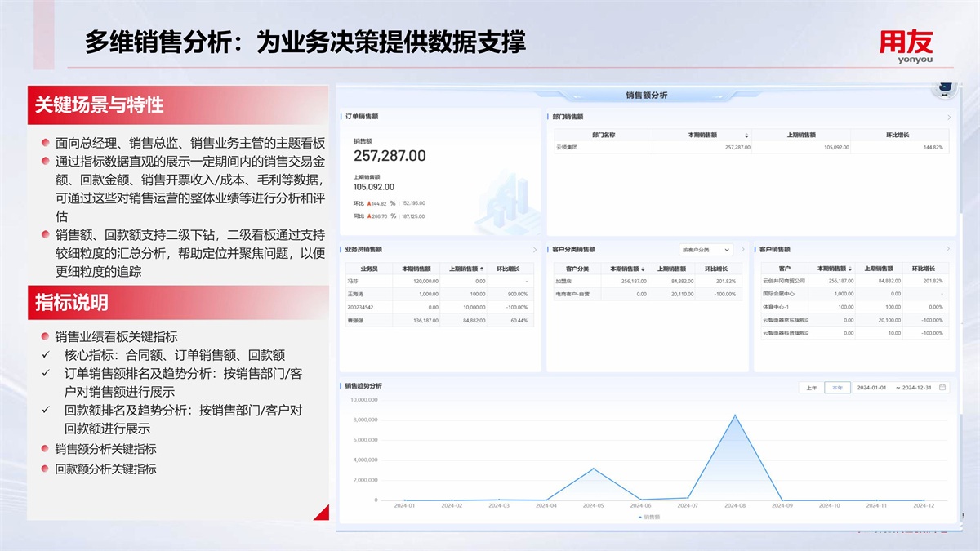Expand 业务员销售额 panel chevron
Viewport: 980px width, 551px height.
(535, 250)
